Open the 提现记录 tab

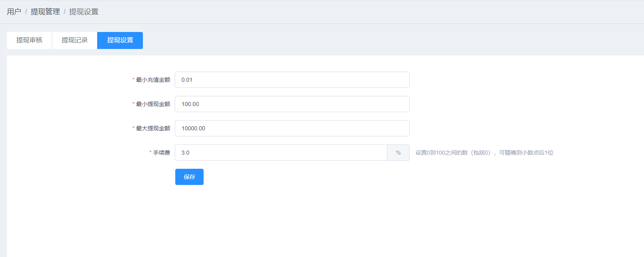click(x=74, y=40)
